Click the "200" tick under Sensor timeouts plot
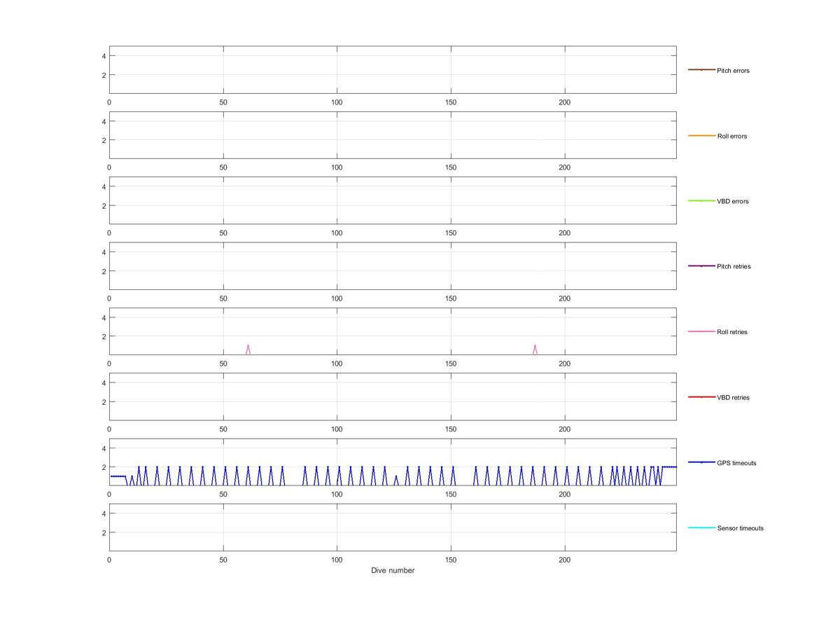Image resolution: width=840 pixels, height=620 pixels. (x=565, y=560)
